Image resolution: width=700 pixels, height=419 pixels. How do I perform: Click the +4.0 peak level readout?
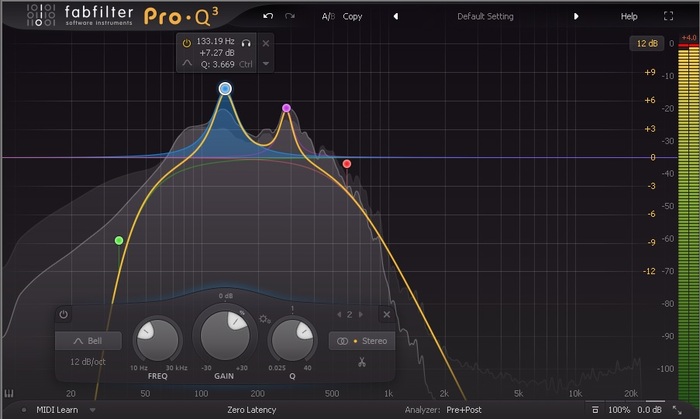click(689, 38)
